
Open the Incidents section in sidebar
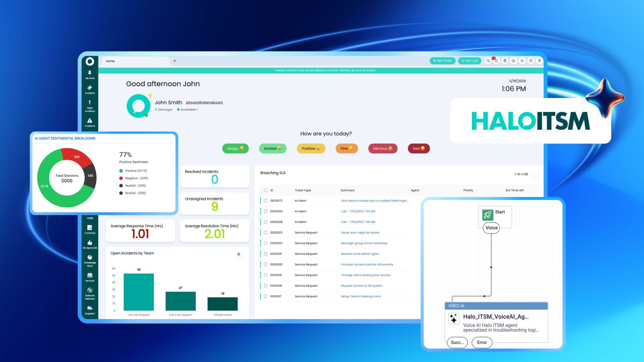(90, 89)
